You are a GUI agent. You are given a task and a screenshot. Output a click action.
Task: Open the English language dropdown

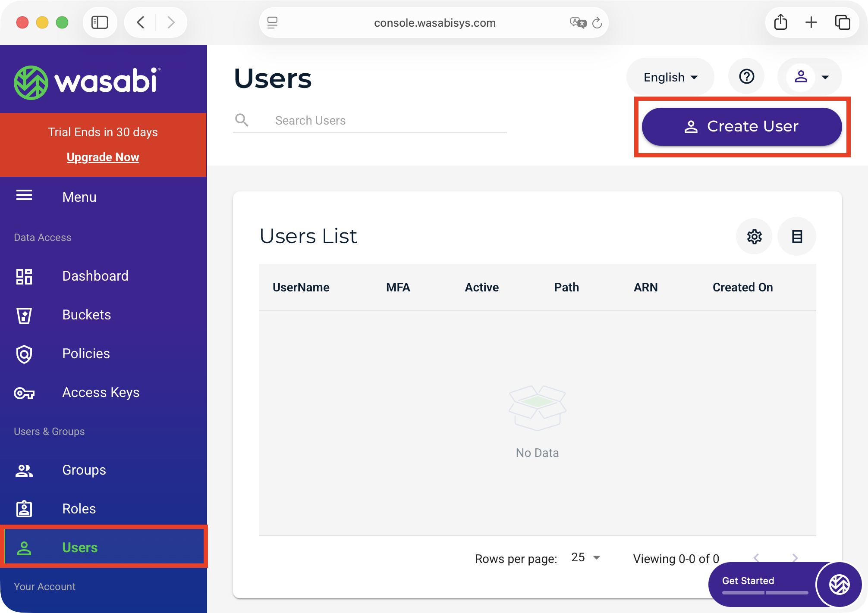click(x=670, y=77)
